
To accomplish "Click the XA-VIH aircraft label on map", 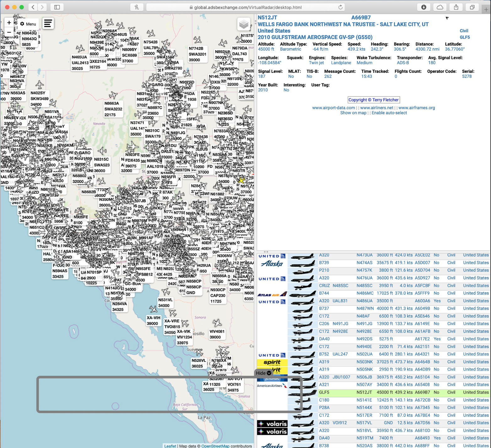I will pos(154,320).
